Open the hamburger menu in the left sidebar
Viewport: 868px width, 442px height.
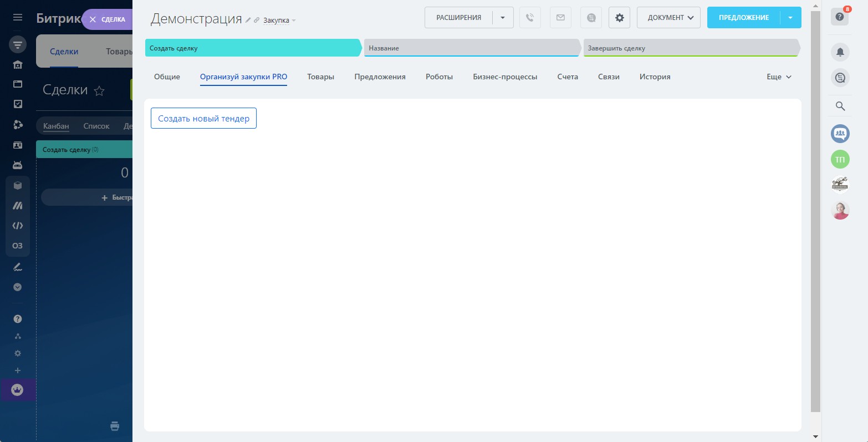point(18,18)
